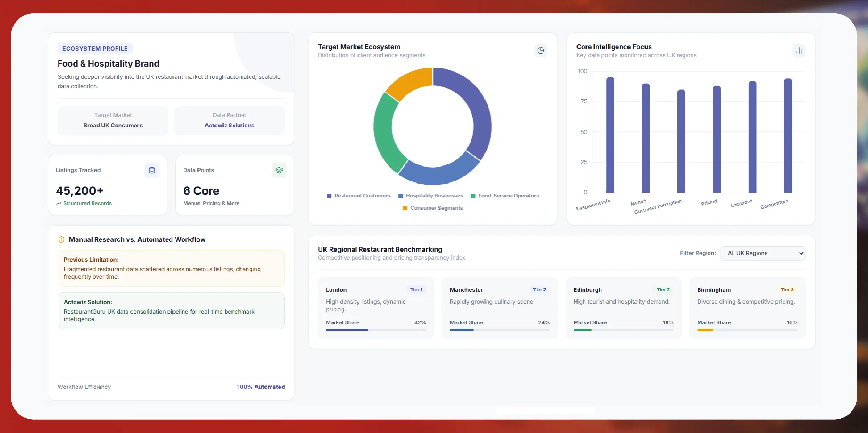The image size is (868, 433).
Task: Click the Tier 3 badge on Birmingham card
Action: (787, 290)
